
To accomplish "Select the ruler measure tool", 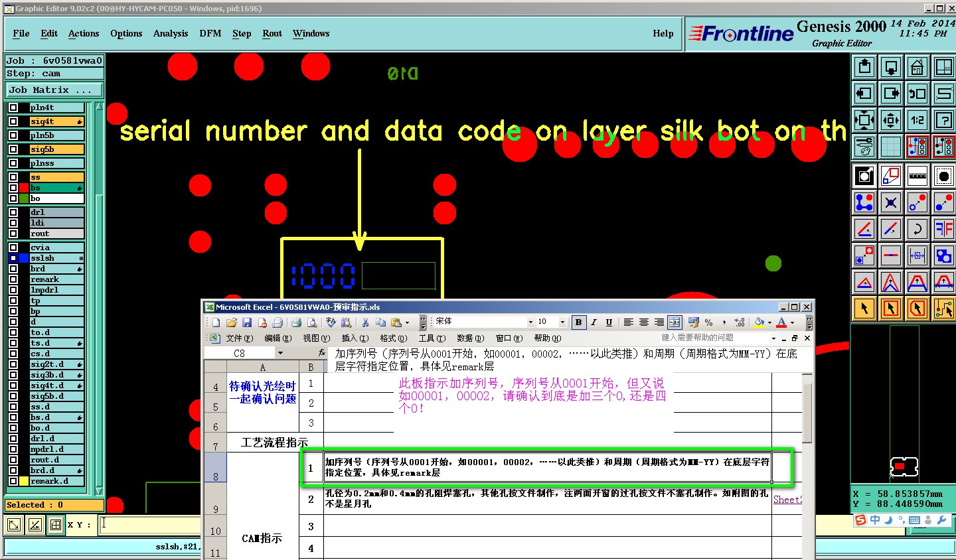I will pos(917,176).
